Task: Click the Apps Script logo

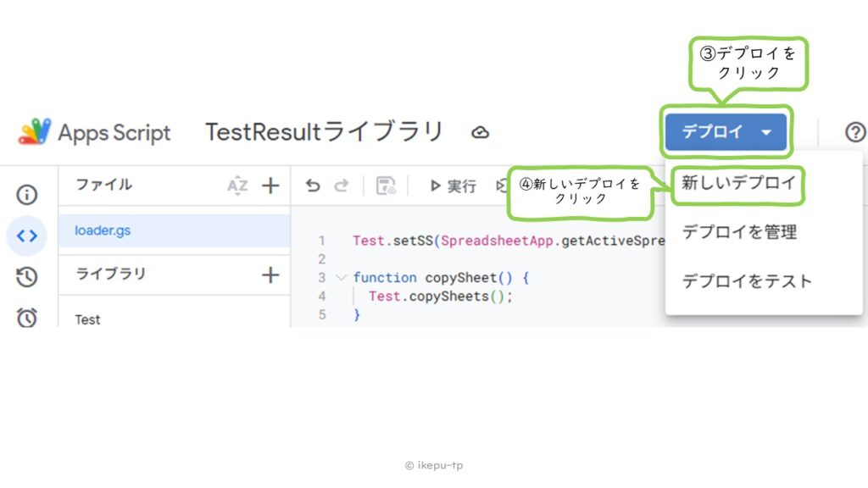Action: pyautogui.click(x=36, y=132)
